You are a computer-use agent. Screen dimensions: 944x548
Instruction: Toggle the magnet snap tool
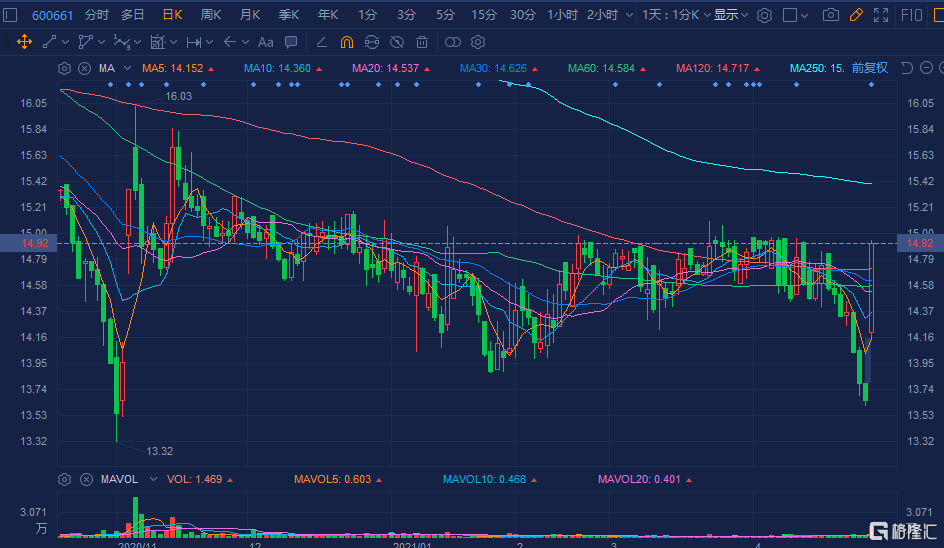click(x=347, y=42)
